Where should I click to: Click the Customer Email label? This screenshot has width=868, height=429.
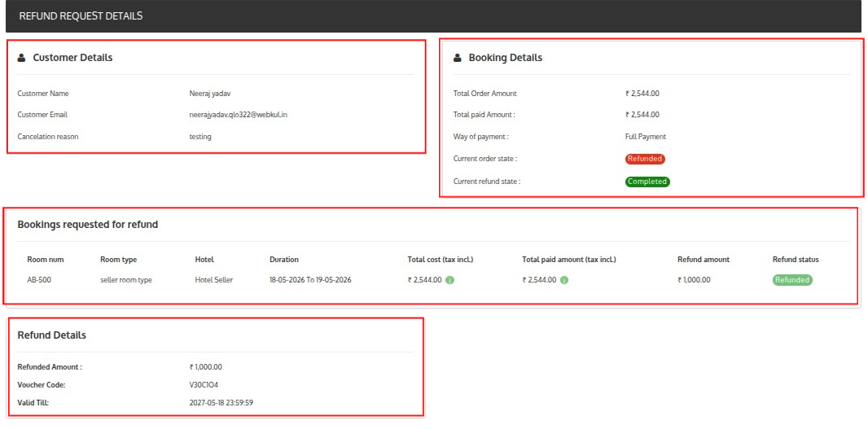coord(42,115)
